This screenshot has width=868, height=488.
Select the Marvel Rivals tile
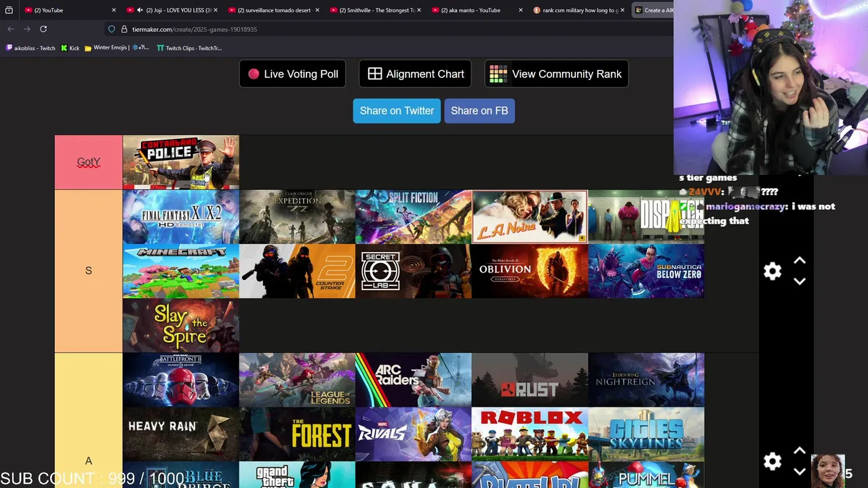pos(414,434)
